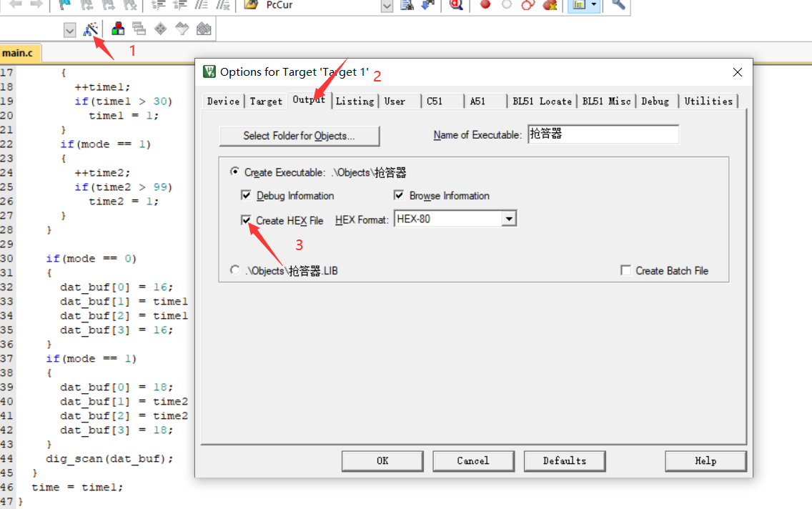Toggle Debug Information checkbox

pos(246,195)
